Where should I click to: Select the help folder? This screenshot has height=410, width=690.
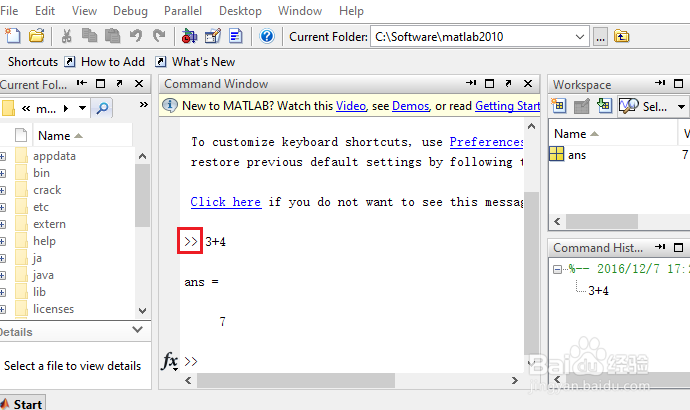44,241
